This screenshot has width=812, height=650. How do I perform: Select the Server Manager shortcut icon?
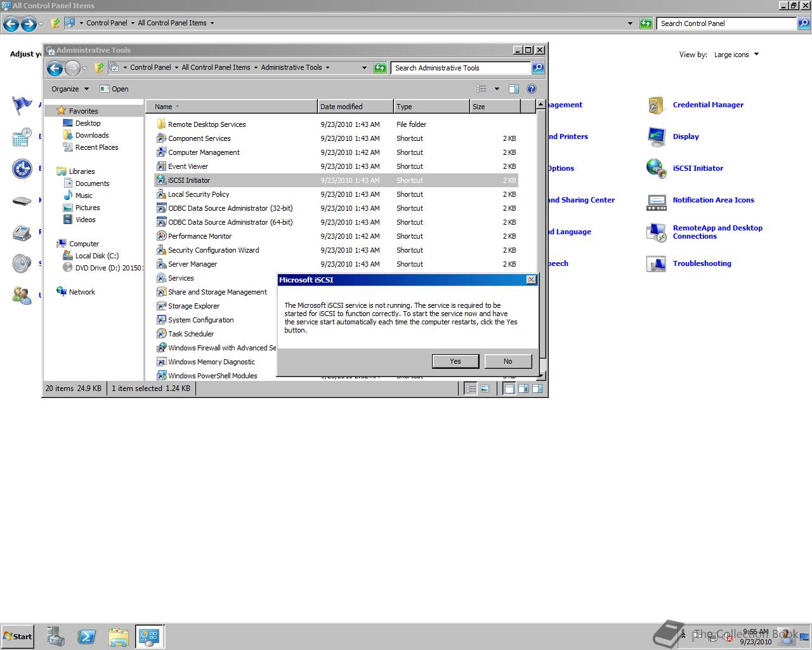click(x=161, y=264)
